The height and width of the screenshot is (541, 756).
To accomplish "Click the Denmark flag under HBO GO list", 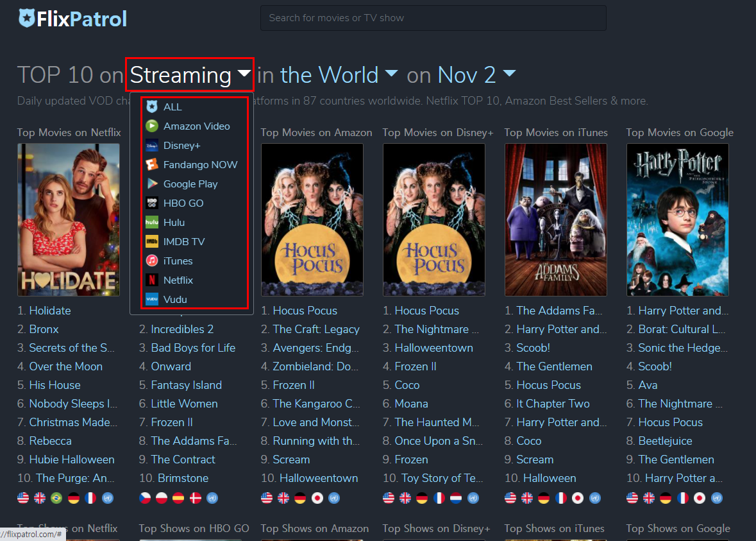I will pos(196,498).
